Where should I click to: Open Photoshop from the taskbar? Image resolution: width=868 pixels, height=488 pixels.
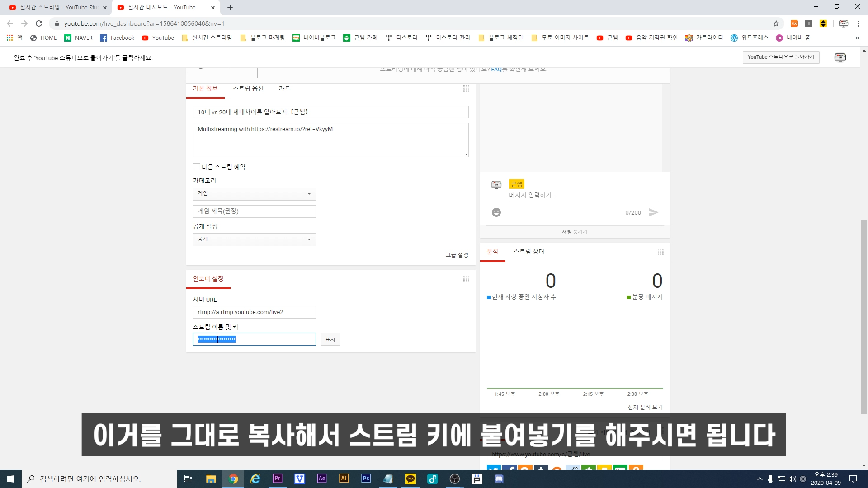366,479
